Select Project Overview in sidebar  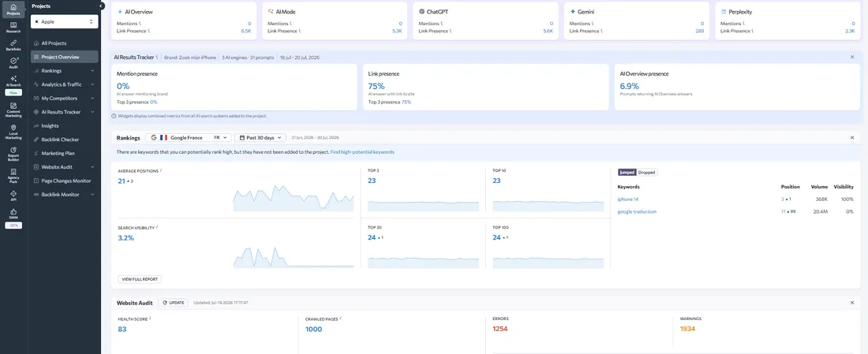click(x=64, y=57)
